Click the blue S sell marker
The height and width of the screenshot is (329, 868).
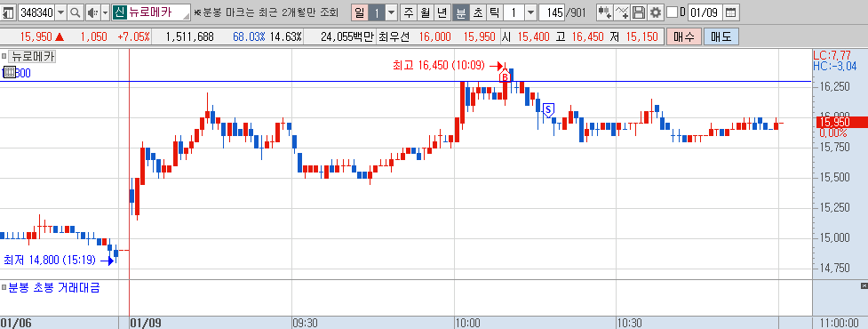tap(548, 110)
